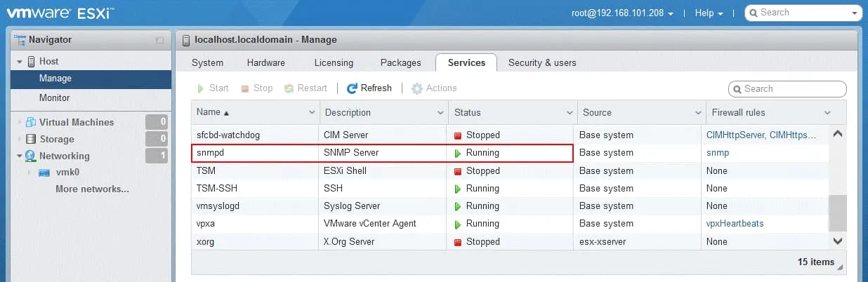Click the Stop service icon
Viewport: 868px width, 282px height.
[x=245, y=88]
